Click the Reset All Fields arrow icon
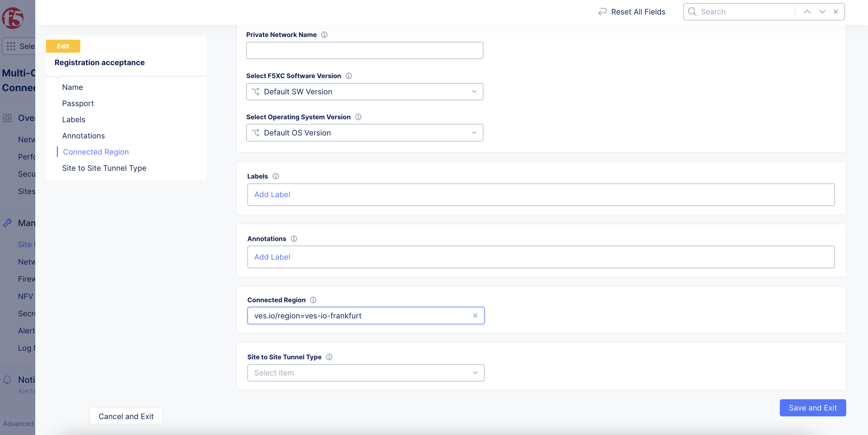Viewport: 868px width, 435px height. pyautogui.click(x=602, y=12)
